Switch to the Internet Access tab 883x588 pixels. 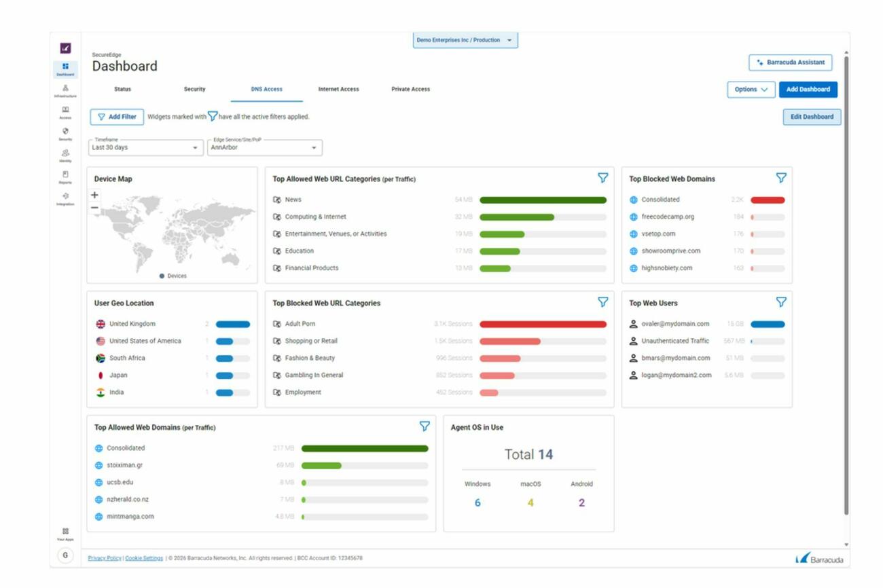338,89
